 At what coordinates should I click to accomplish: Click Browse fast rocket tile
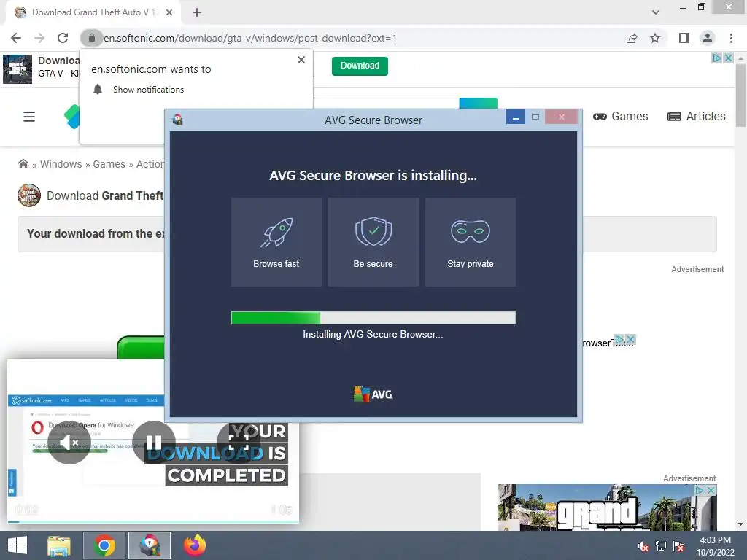coord(276,242)
